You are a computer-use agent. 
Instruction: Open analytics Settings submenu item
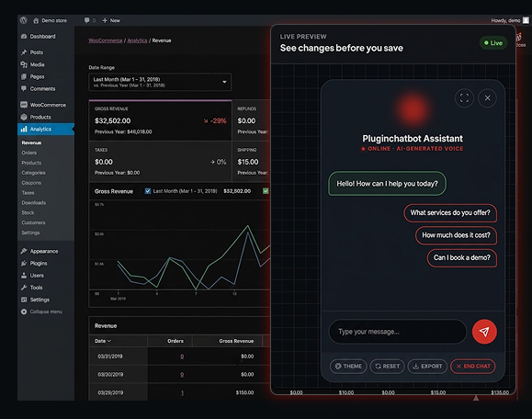30,232
